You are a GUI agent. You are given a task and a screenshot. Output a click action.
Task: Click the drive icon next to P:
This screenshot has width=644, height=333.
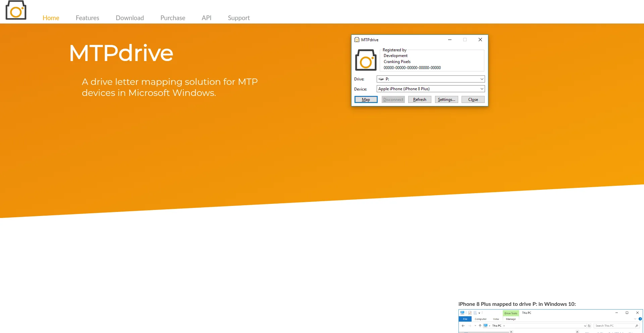coord(381,79)
